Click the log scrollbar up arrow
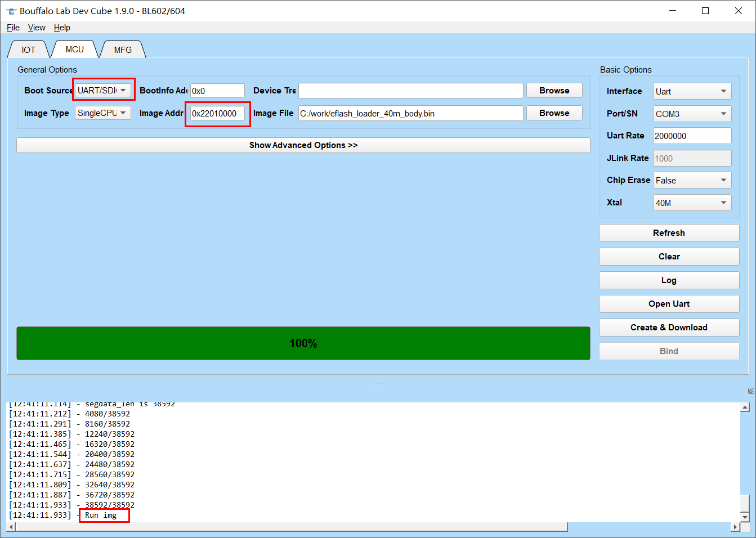Screen dimensions: 756x538 tap(745, 407)
